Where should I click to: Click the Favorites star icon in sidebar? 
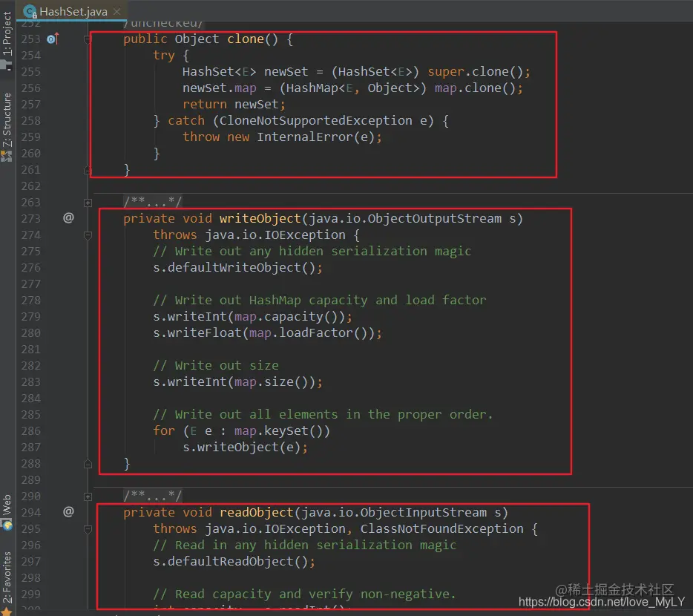pos(6,611)
